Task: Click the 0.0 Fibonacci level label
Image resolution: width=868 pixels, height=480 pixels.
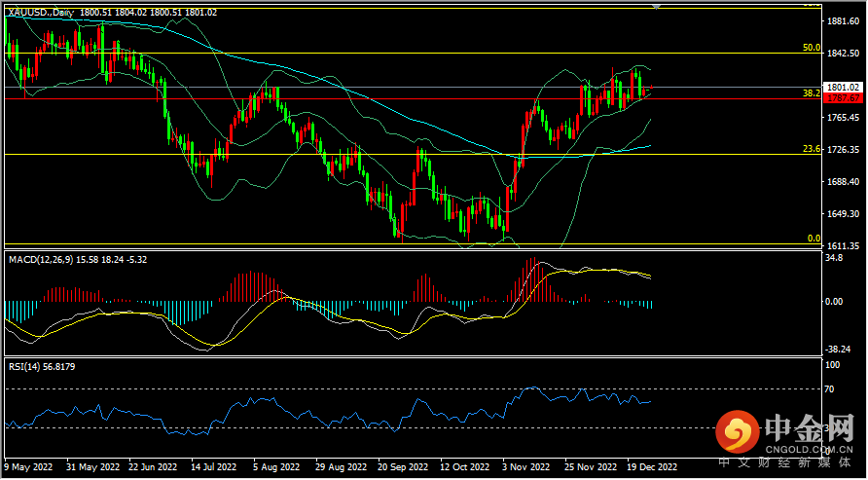Action: pyautogui.click(x=814, y=238)
